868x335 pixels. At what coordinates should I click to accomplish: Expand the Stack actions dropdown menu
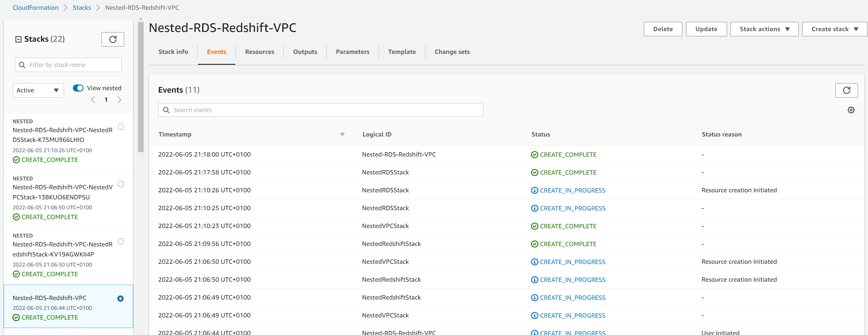(764, 28)
